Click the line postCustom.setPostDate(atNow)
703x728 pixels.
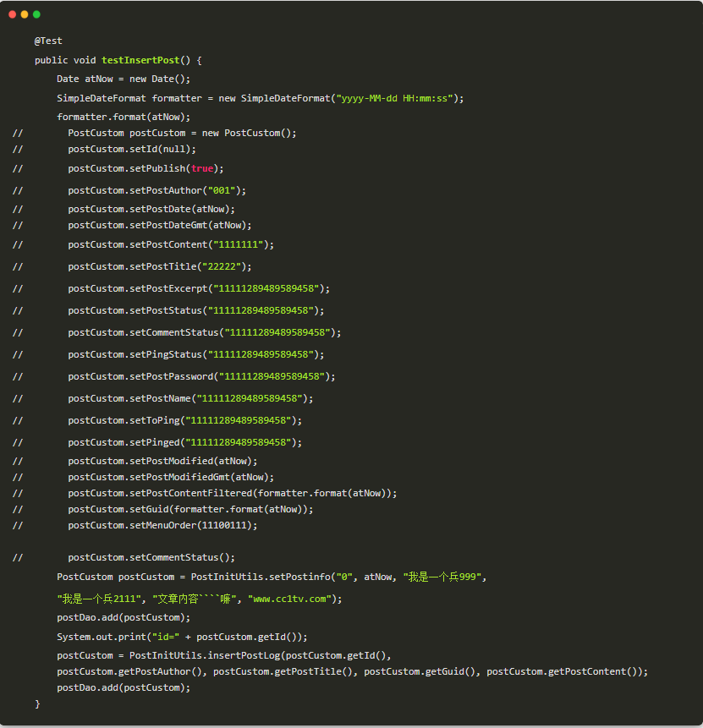151,210
